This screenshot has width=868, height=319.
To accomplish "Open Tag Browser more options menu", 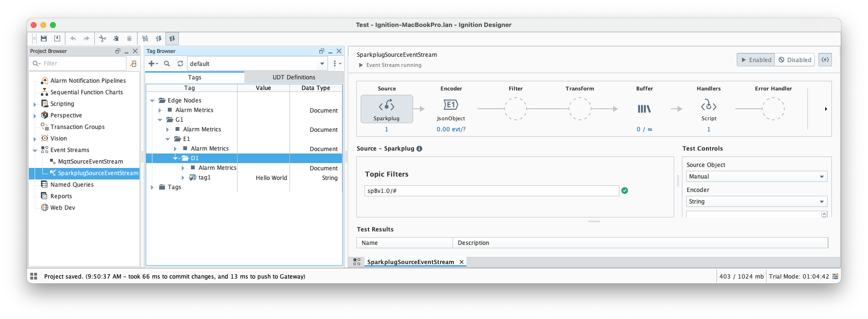I will pyautogui.click(x=337, y=64).
